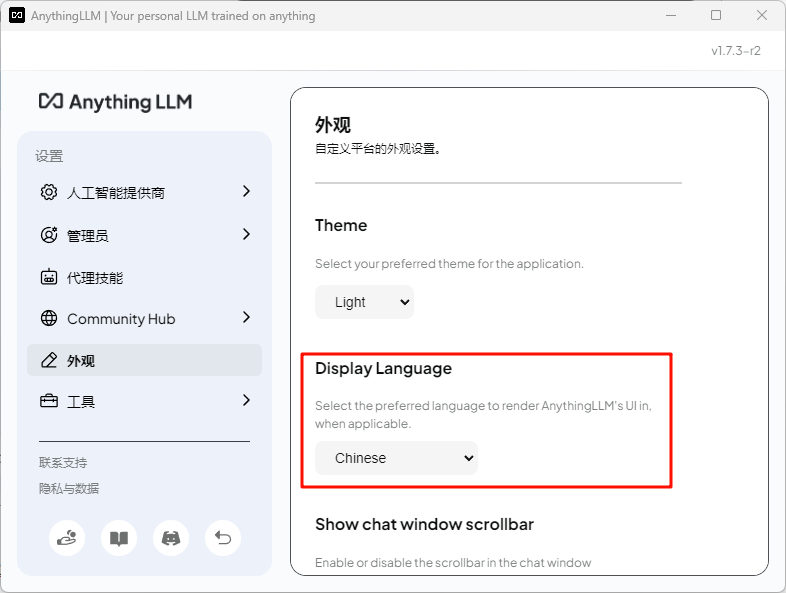Screen dimensions: 786x593
Task: Click the Show chat window scrollbar heading
Action: click(425, 524)
